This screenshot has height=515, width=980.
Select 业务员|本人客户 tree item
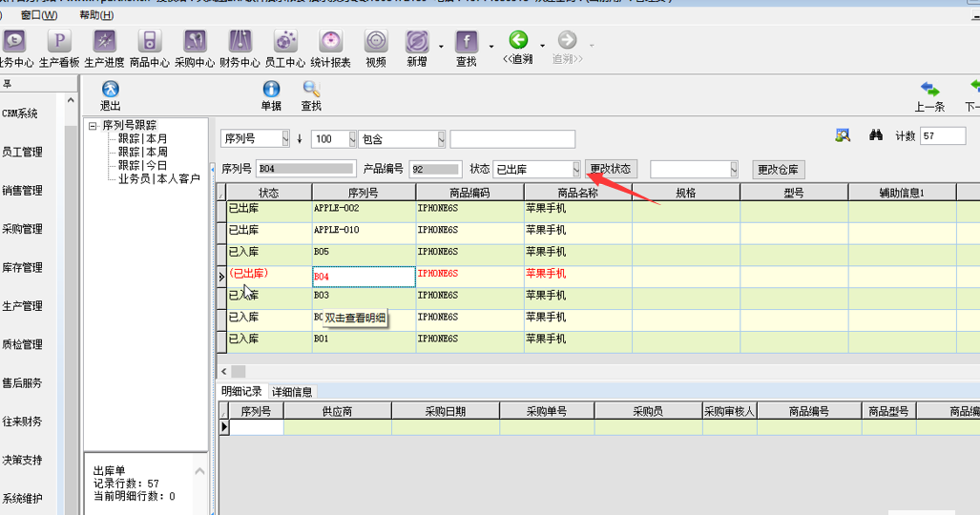tap(158, 178)
